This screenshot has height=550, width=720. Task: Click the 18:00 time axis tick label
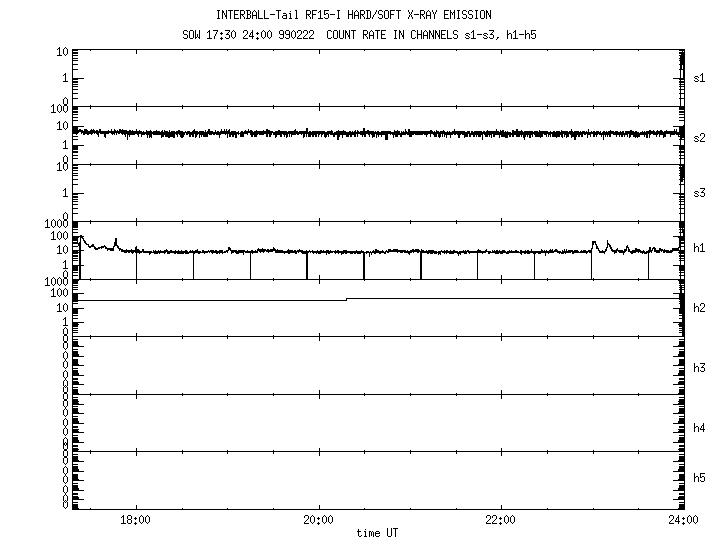pyautogui.click(x=135, y=520)
